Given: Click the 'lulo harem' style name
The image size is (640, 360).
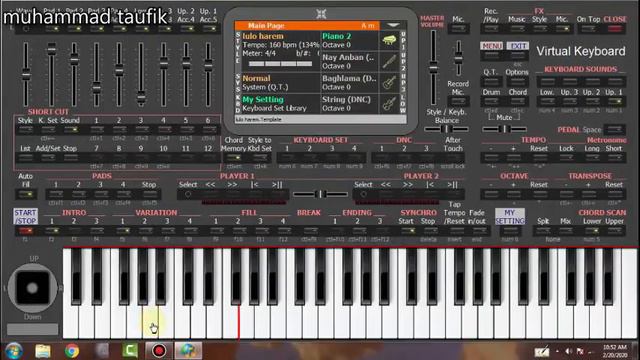Looking at the screenshot, I should pyautogui.click(x=263, y=36).
